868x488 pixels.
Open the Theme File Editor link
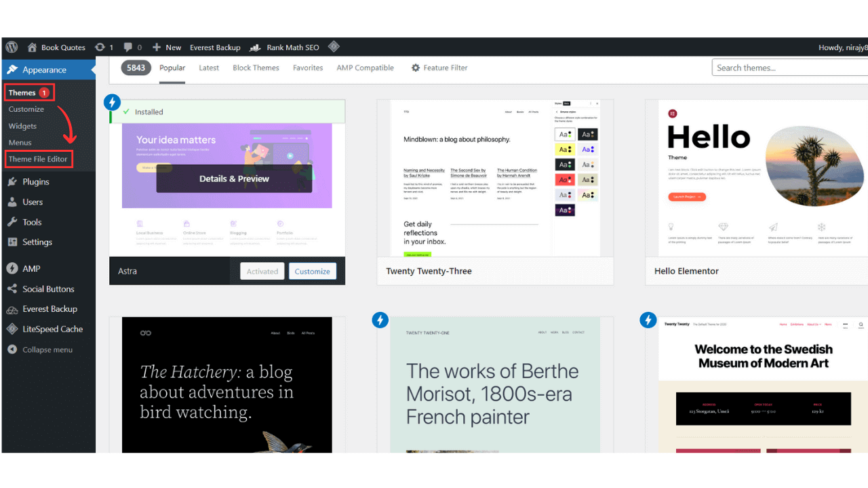[x=39, y=159]
